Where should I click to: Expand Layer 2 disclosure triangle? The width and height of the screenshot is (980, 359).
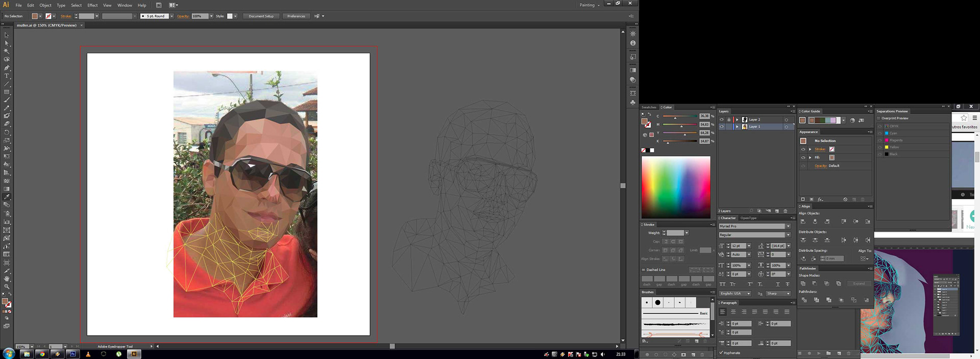click(737, 119)
